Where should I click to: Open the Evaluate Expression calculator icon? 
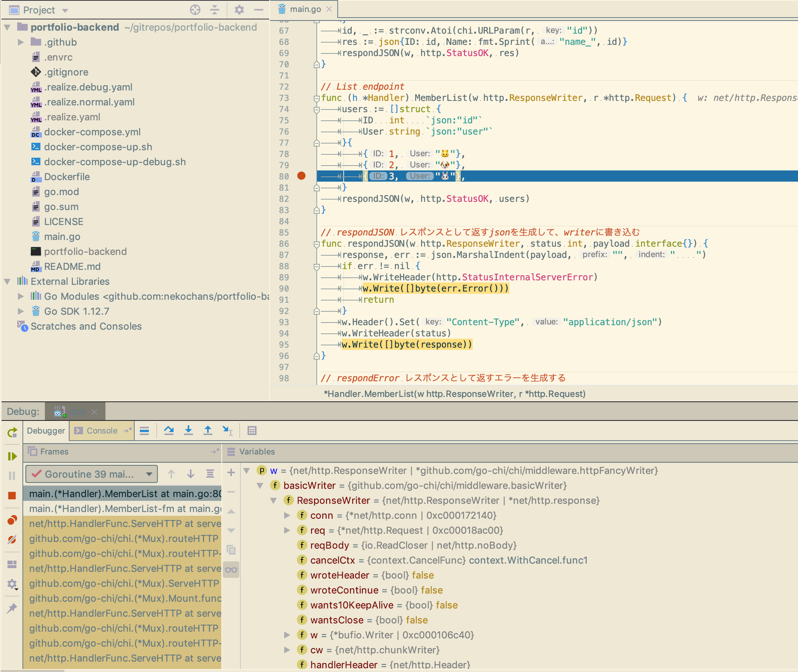pos(252,431)
